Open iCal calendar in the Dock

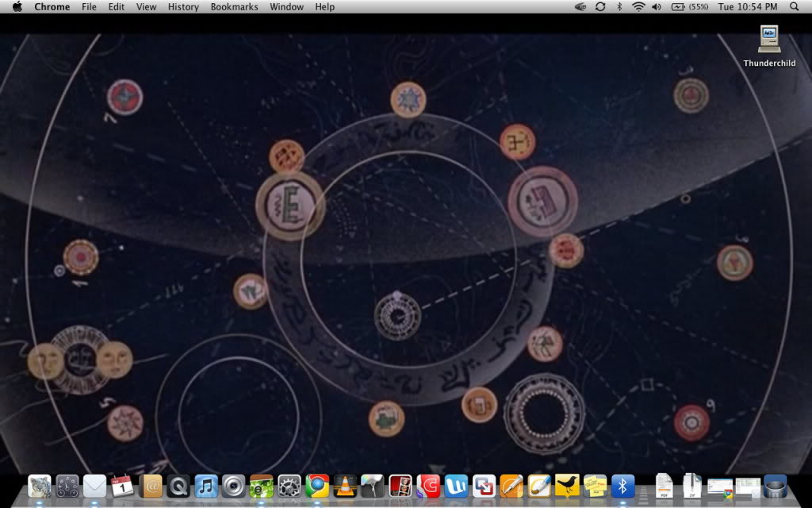[123, 487]
